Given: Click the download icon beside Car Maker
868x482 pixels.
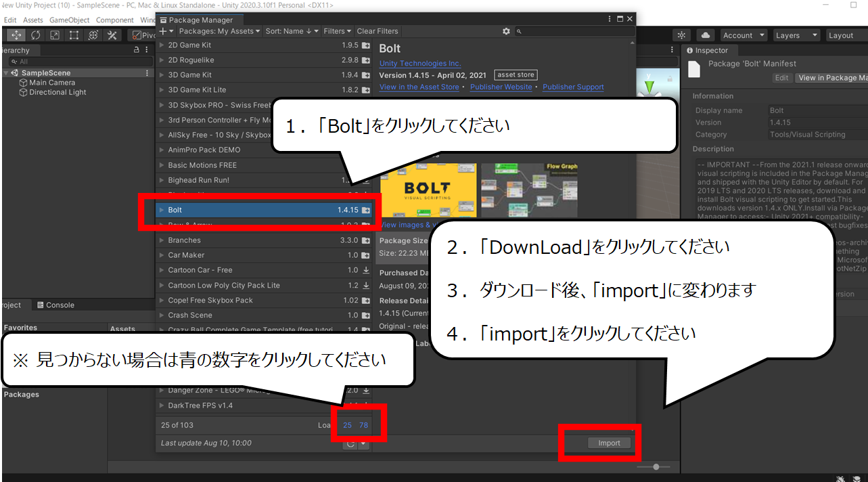Looking at the screenshot, I should [366, 255].
